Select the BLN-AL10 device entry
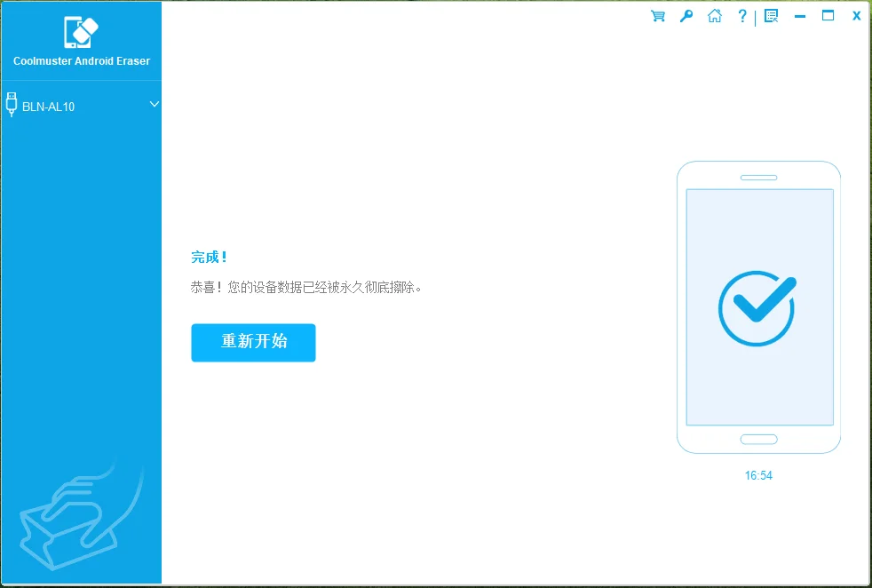872x588 pixels. click(x=48, y=106)
